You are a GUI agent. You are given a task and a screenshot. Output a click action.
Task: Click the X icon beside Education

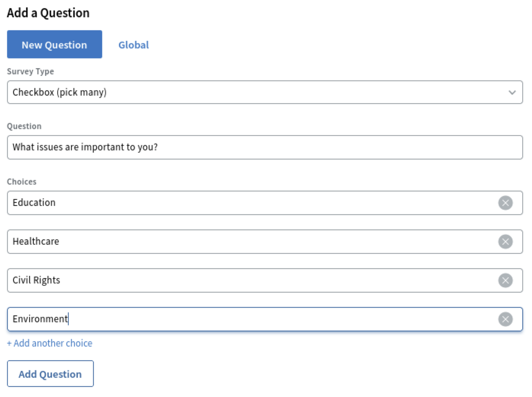click(x=505, y=203)
